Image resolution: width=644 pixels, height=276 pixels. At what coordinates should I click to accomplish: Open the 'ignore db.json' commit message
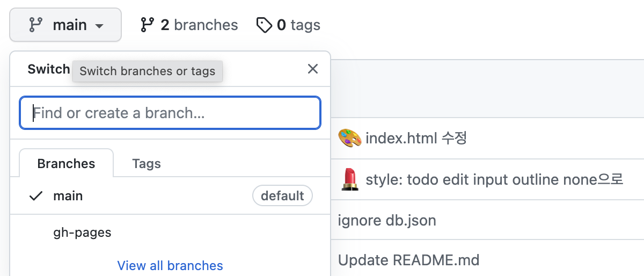click(387, 220)
